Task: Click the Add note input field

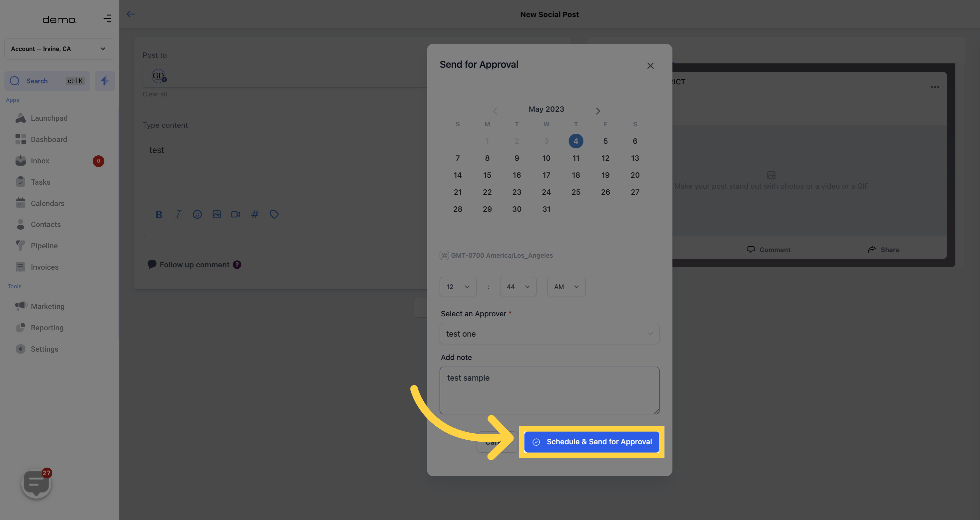Action: [x=550, y=390]
